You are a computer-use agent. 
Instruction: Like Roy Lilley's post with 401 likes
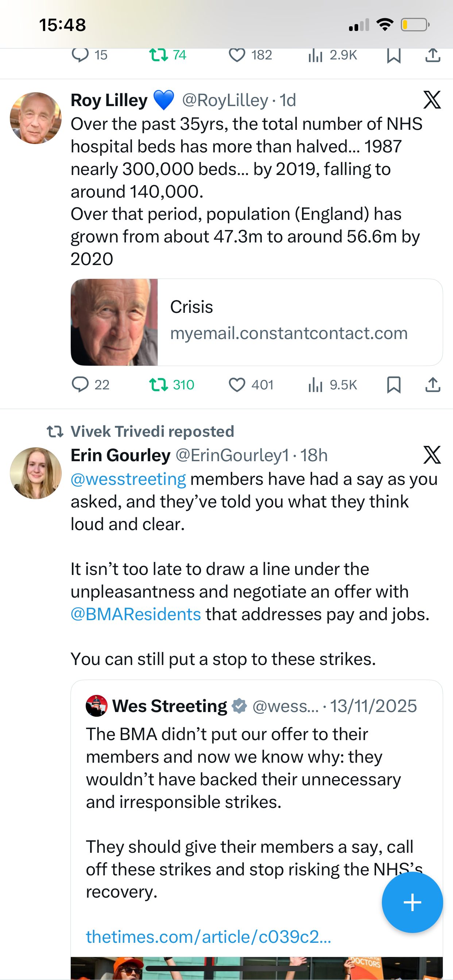pyautogui.click(x=237, y=385)
